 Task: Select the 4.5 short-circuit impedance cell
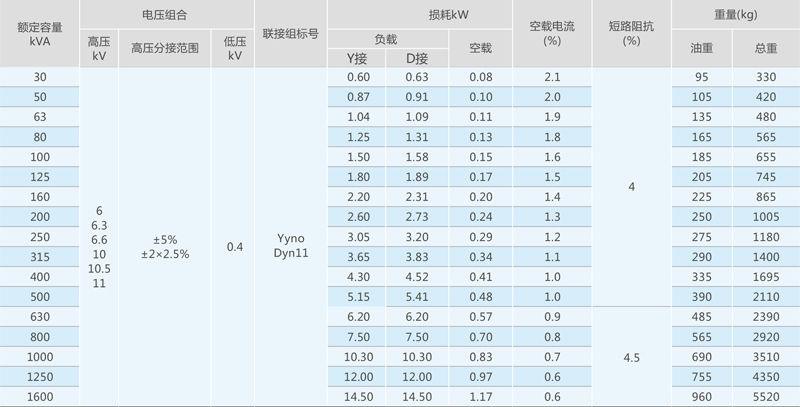click(x=630, y=356)
